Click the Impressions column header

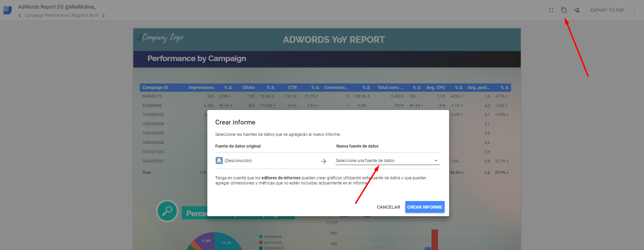tap(201, 88)
